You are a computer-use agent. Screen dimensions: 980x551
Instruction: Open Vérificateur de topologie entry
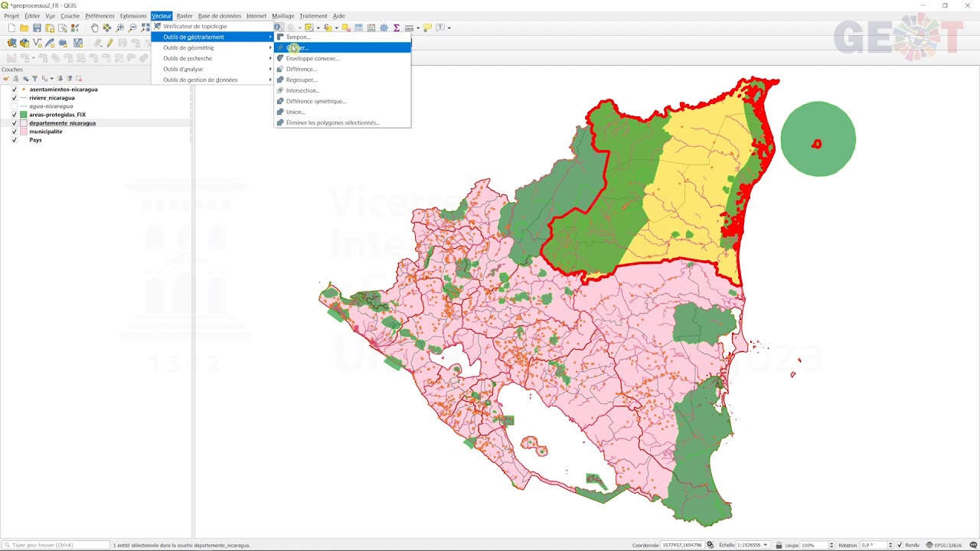(212, 26)
